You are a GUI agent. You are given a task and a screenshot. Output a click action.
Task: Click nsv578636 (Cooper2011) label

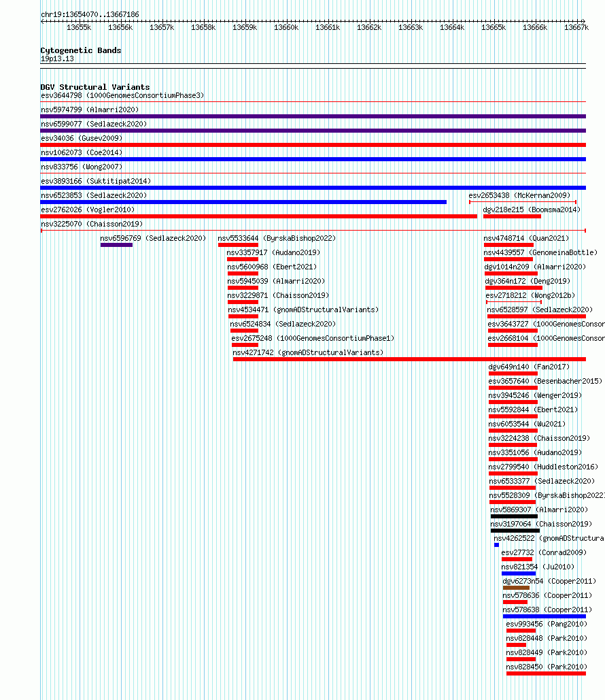(547, 595)
